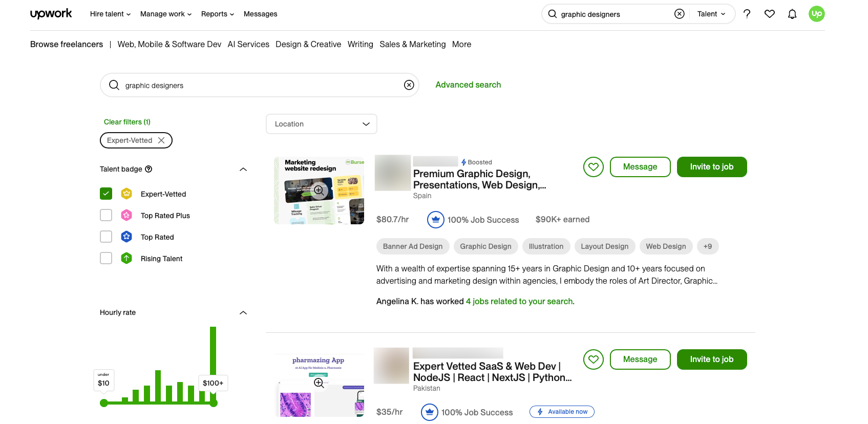The image size is (868, 424).
Task: Invite Angelina K. to job
Action: coord(712,167)
